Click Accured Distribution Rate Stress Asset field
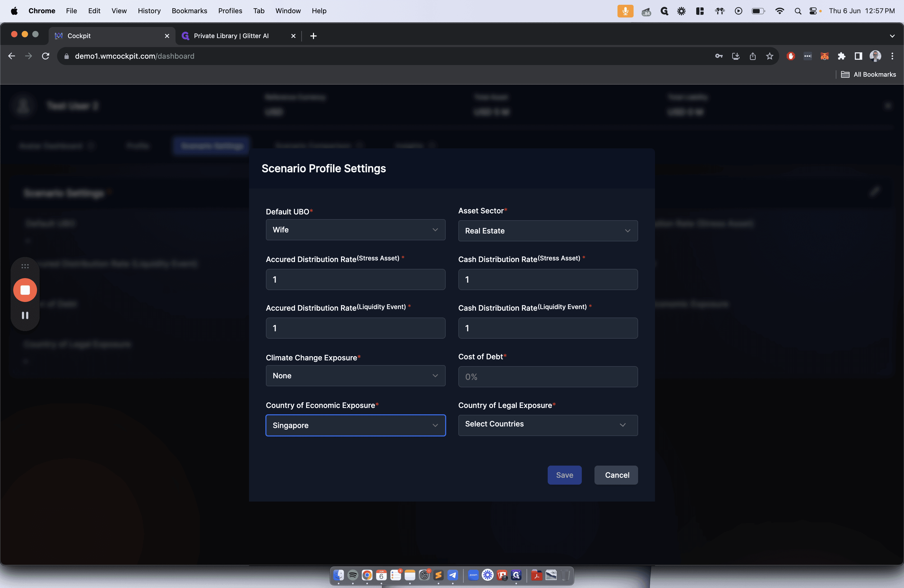 tap(356, 279)
